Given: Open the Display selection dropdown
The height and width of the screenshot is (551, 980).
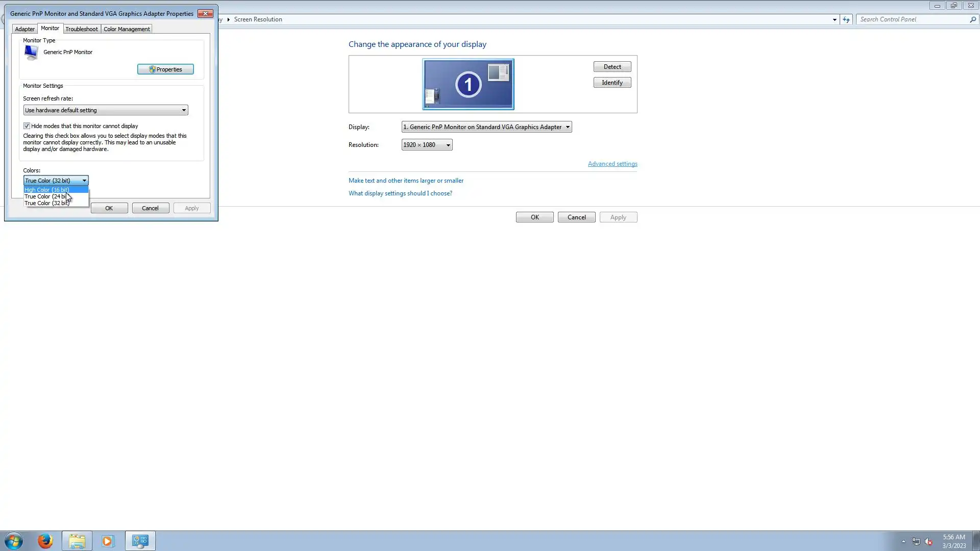Looking at the screenshot, I should (x=486, y=127).
